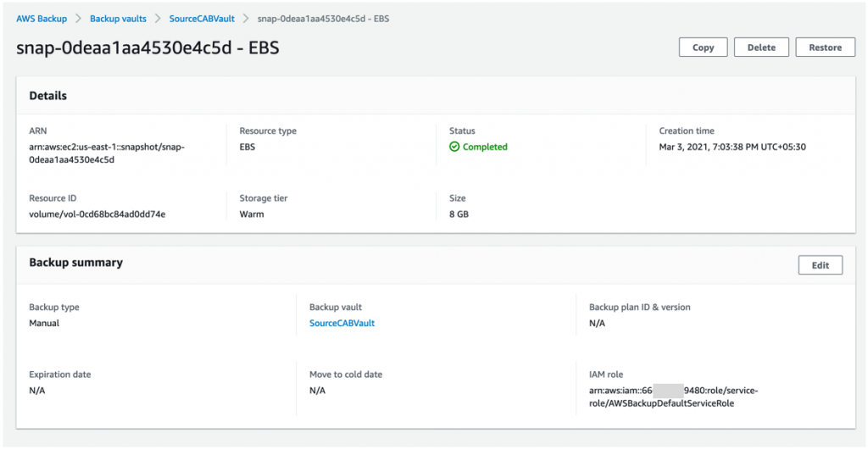Image resolution: width=868 pixels, height=450 pixels.
Task: Click the Warm storage tier value
Action: (252, 214)
